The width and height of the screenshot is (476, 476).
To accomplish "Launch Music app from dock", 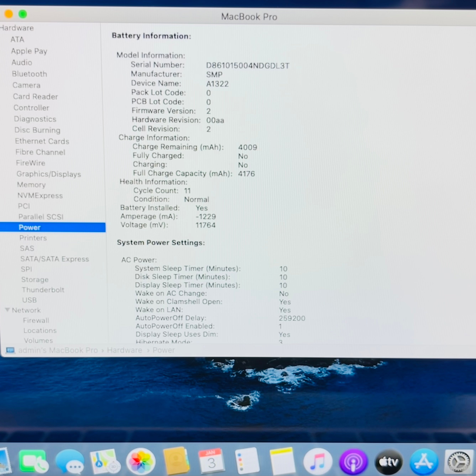I will tap(318, 461).
